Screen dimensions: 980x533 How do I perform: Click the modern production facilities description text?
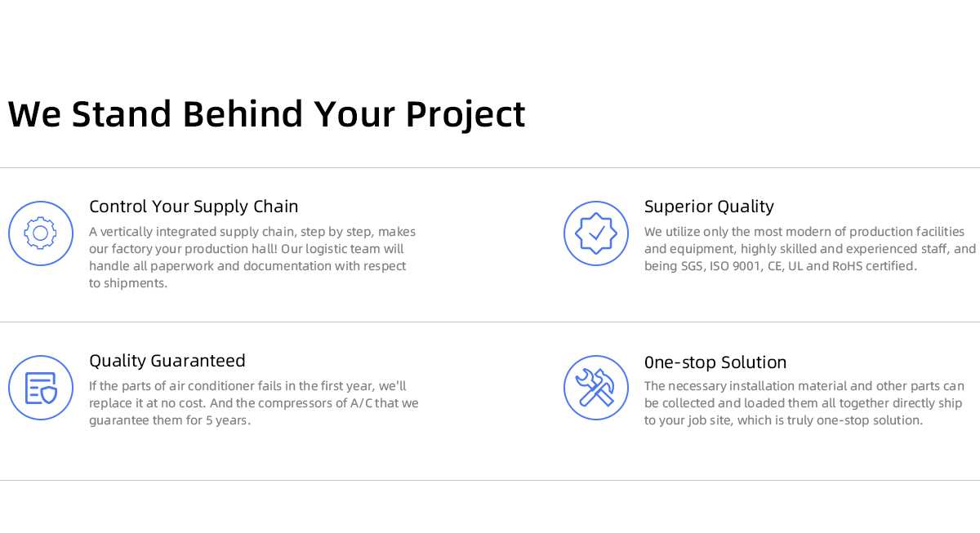coord(808,249)
